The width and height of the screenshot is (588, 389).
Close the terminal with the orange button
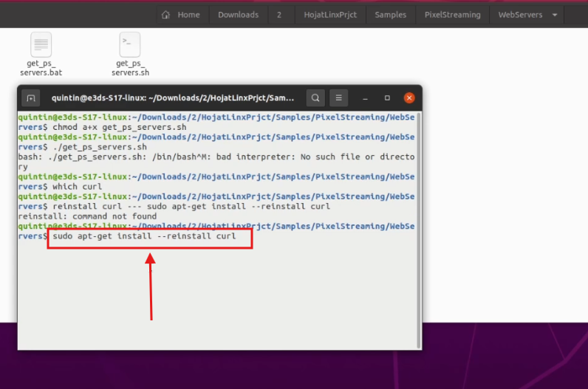(408, 97)
